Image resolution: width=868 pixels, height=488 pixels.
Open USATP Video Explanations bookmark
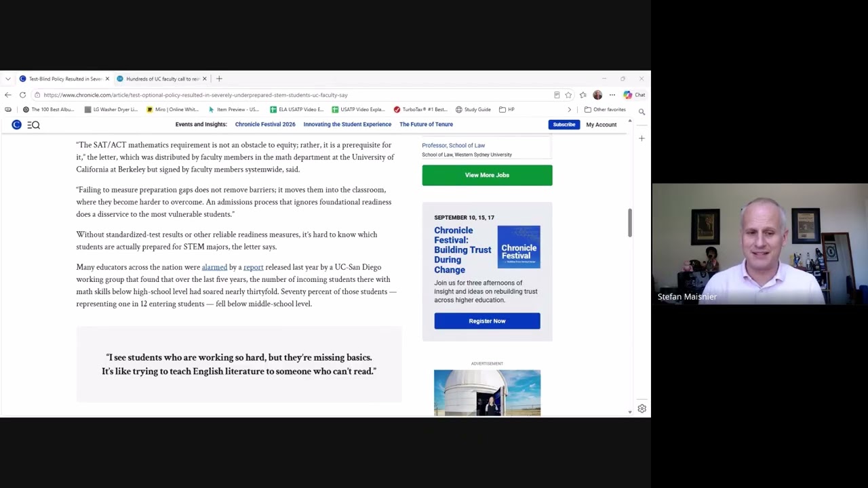[358, 109]
